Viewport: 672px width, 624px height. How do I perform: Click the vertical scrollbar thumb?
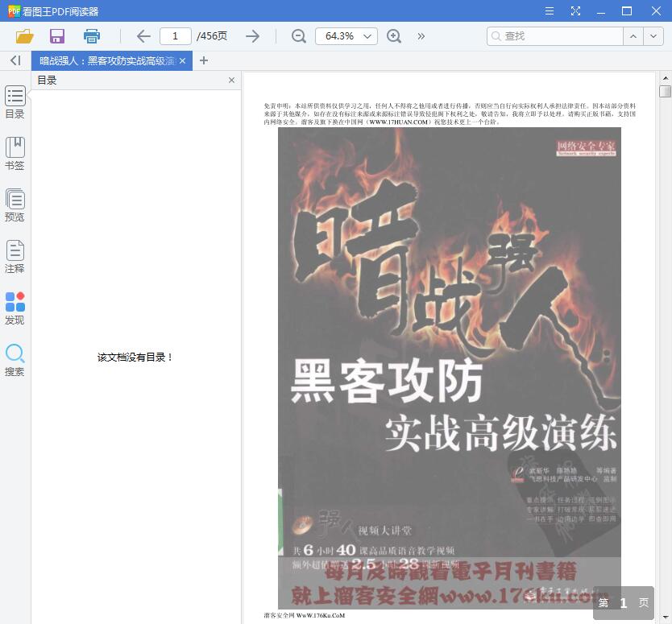(x=665, y=91)
